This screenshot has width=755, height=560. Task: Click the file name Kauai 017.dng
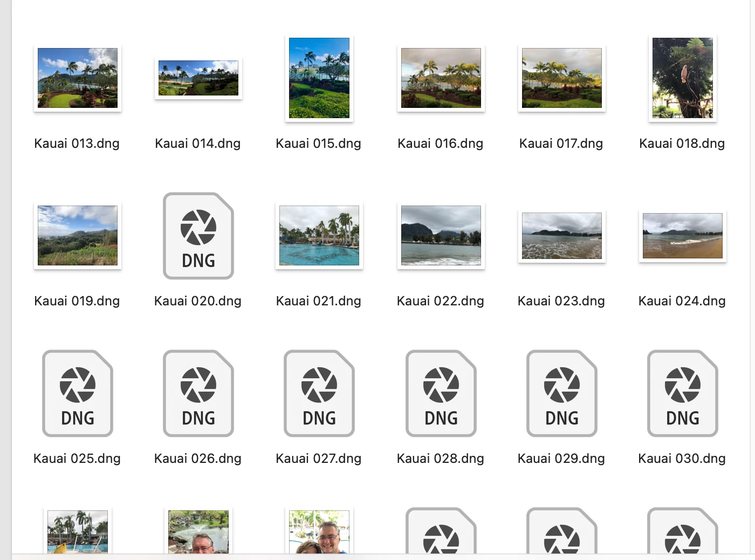tap(561, 144)
